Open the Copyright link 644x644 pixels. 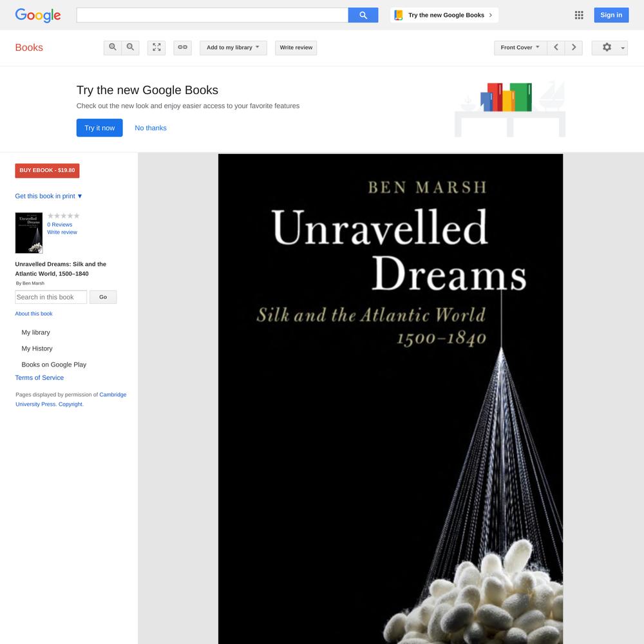point(70,404)
